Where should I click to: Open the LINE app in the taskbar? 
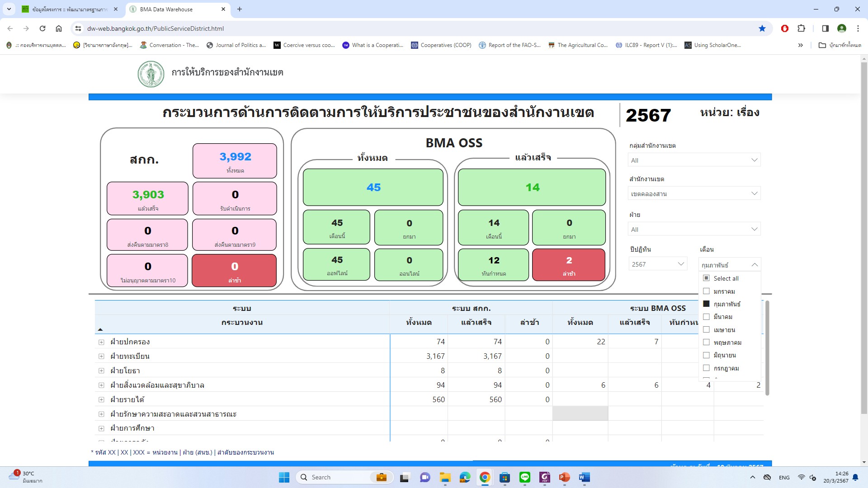(x=524, y=477)
